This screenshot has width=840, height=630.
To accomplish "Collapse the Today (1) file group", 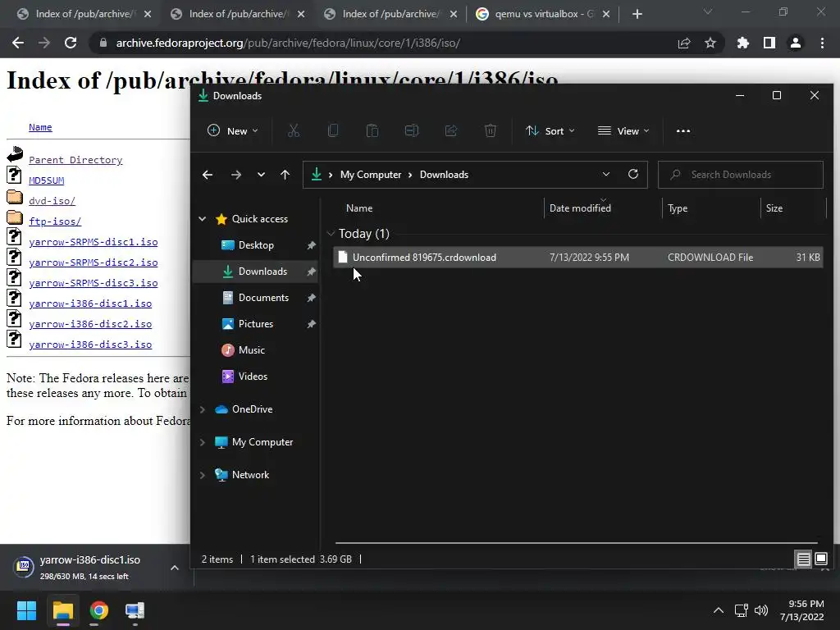I will pyautogui.click(x=331, y=234).
